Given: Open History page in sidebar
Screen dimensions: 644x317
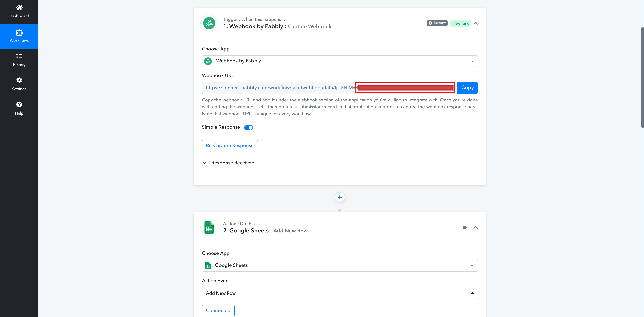Looking at the screenshot, I should pyautogui.click(x=19, y=60).
